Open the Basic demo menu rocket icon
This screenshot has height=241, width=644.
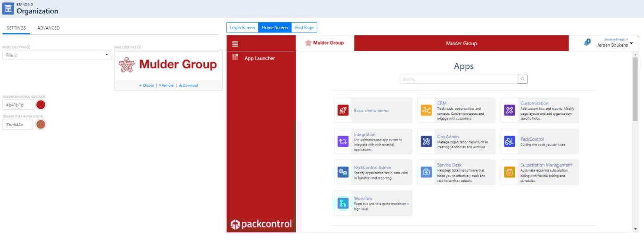pyautogui.click(x=343, y=111)
